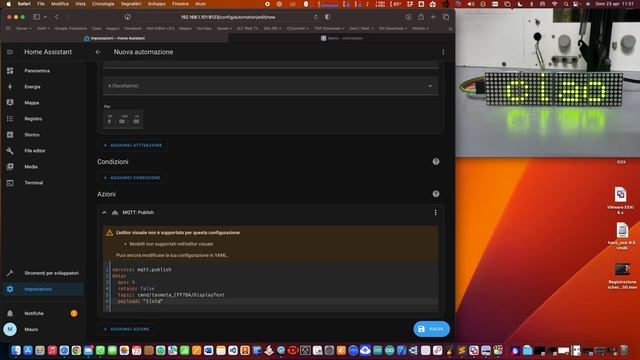The image size is (640, 360).
Task: Click the hours field under Per
Action: (x=109, y=120)
